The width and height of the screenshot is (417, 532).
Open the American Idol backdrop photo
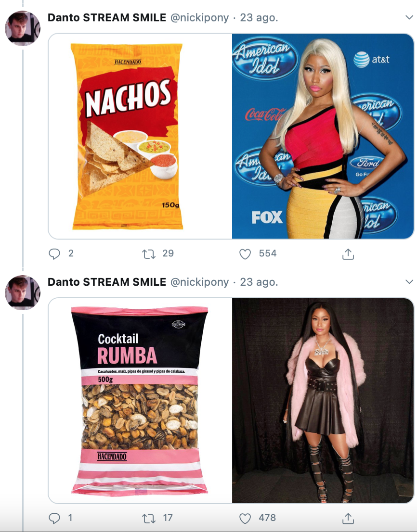(x=323, y=136)
